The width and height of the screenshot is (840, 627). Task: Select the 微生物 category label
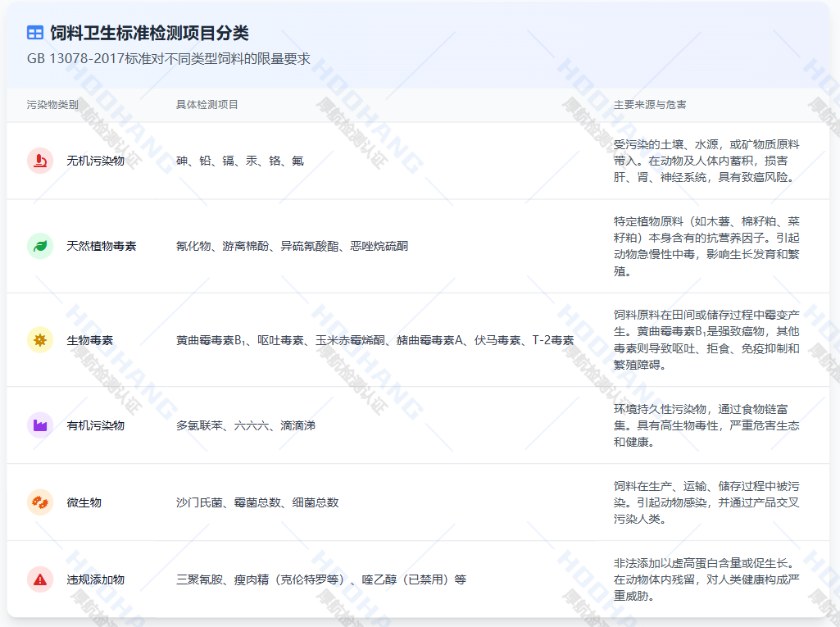point(84,502)
